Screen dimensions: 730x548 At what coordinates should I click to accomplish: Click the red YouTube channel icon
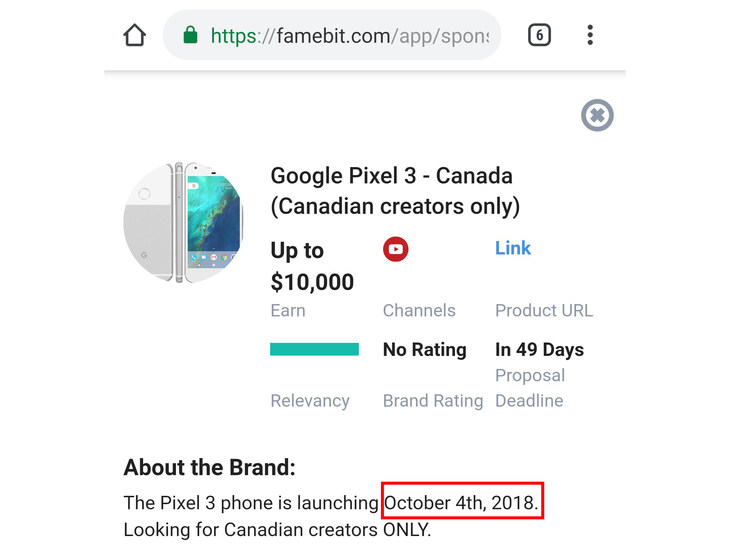point(396,249)
